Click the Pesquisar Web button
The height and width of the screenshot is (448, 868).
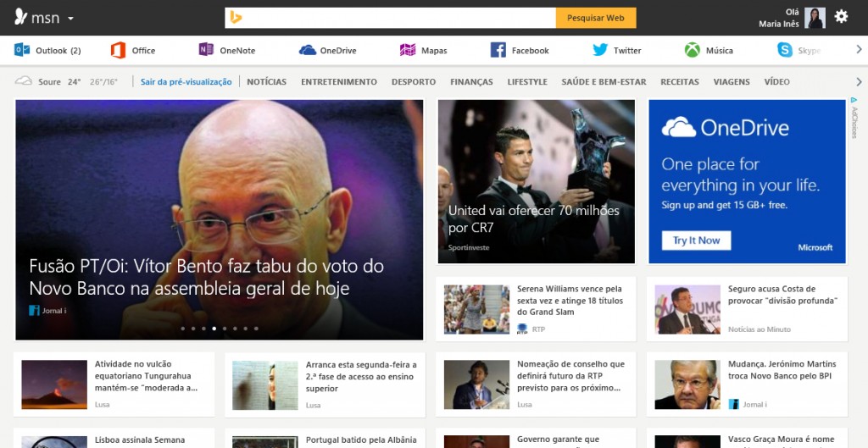click(596, 18)
